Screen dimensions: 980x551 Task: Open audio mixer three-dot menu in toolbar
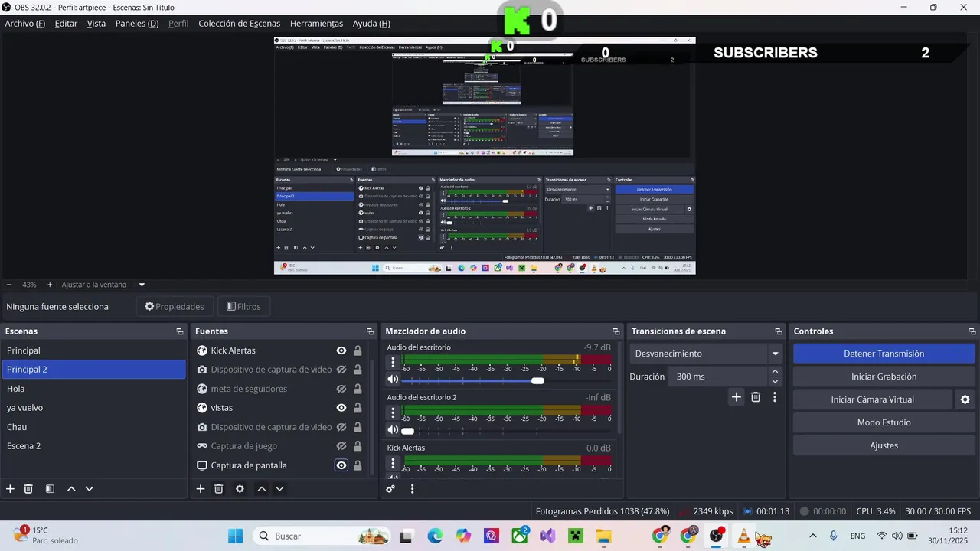click(x=412, y=489)
